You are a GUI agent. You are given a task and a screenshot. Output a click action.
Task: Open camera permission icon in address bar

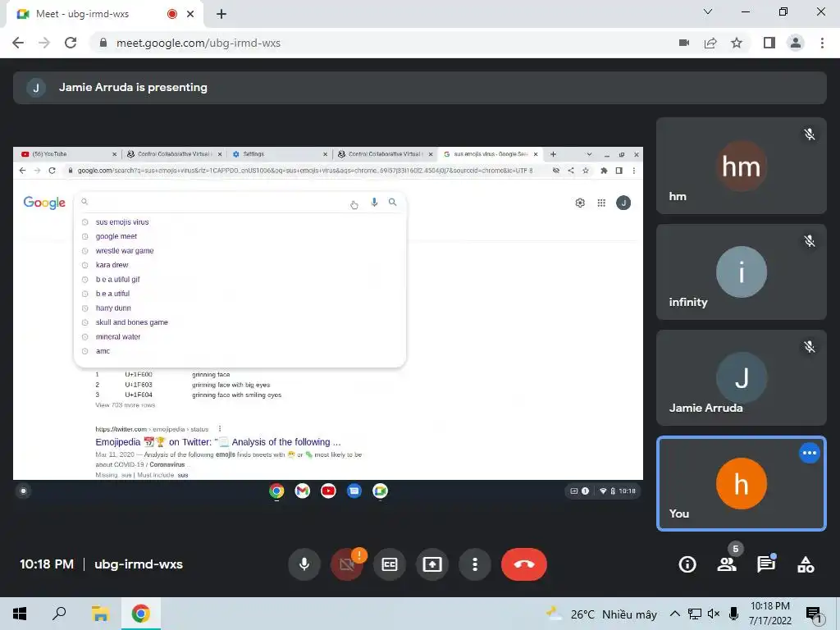[684, 43]
